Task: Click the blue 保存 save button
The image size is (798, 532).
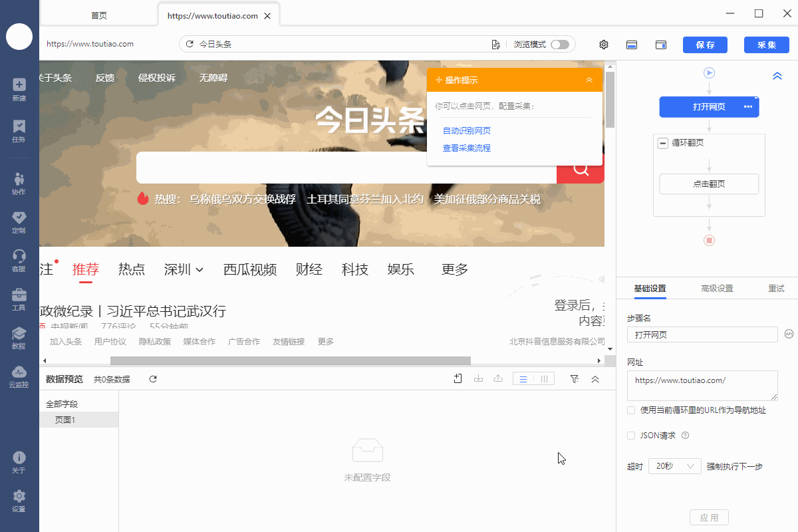Action: coord(705,45)
